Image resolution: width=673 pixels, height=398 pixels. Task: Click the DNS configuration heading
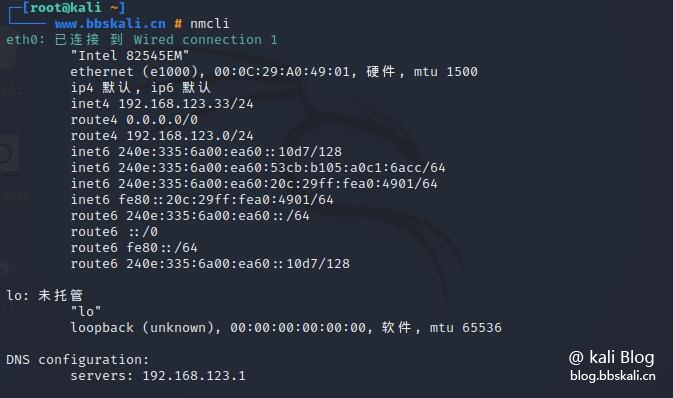[x=78, y=359]
